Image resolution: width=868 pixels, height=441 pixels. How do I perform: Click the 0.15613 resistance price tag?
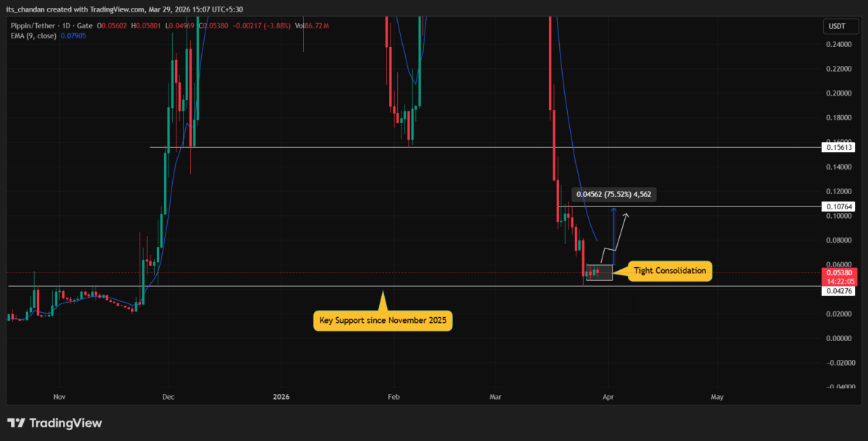click(838, 147)
